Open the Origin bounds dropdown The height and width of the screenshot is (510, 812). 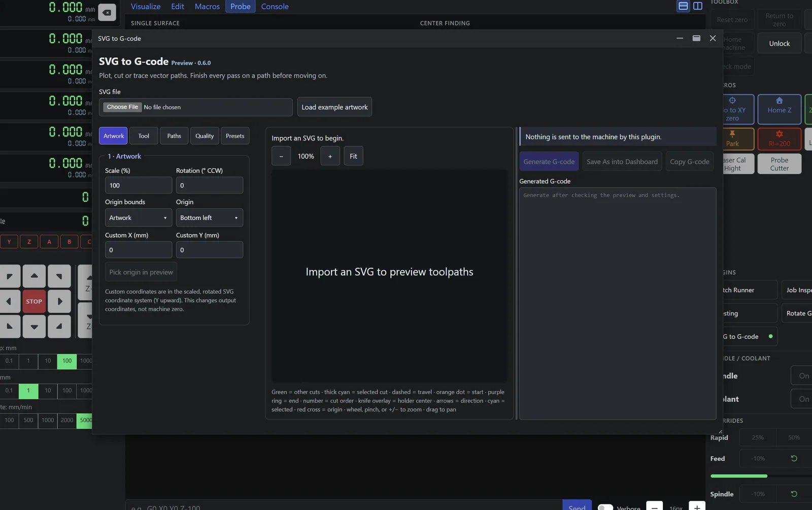point(139,217)
